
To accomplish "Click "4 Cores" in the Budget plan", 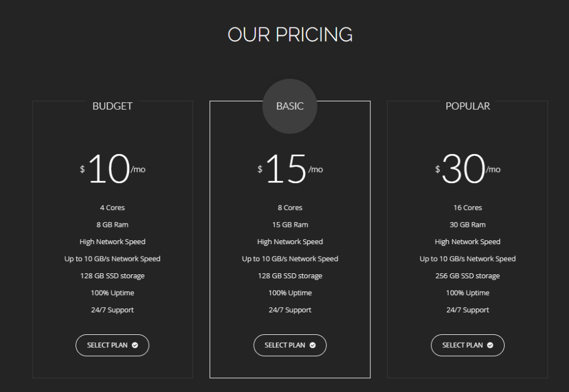I will pos(113,208).
